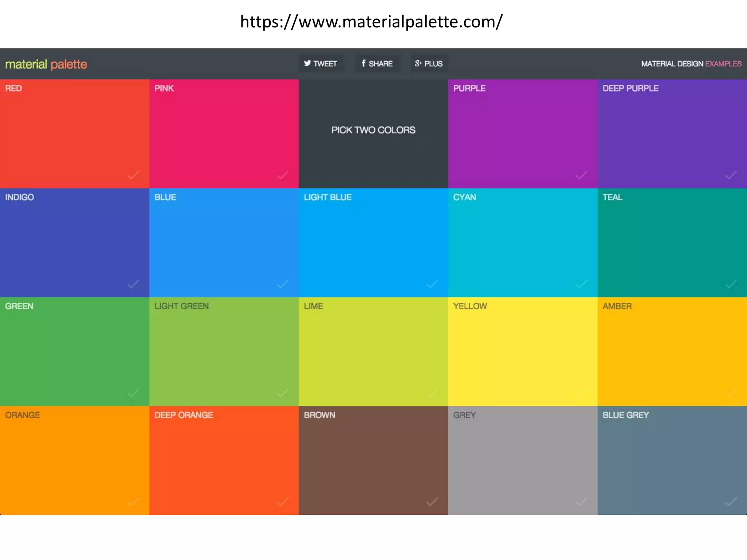Viewport: 747px width, 560px height.
Task: Open the MATERIAL DESIGN EXAMPLES link
Action: pos(691,64)
